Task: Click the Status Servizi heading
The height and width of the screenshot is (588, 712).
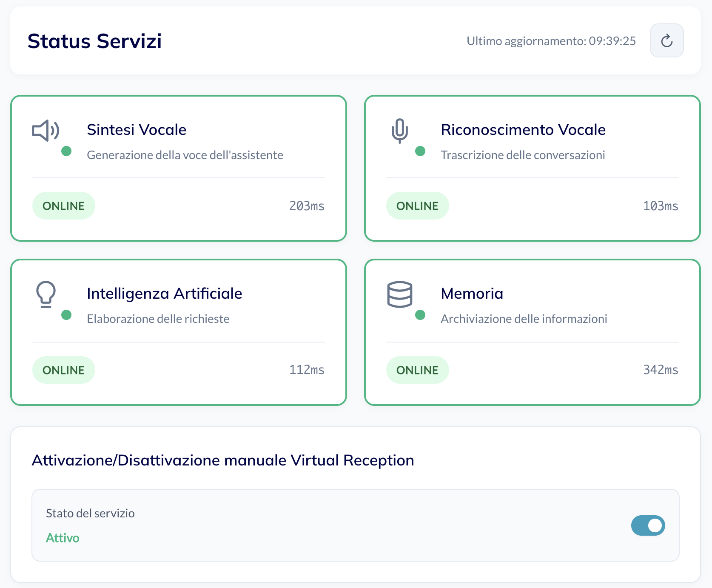Action: pos(94,41)
